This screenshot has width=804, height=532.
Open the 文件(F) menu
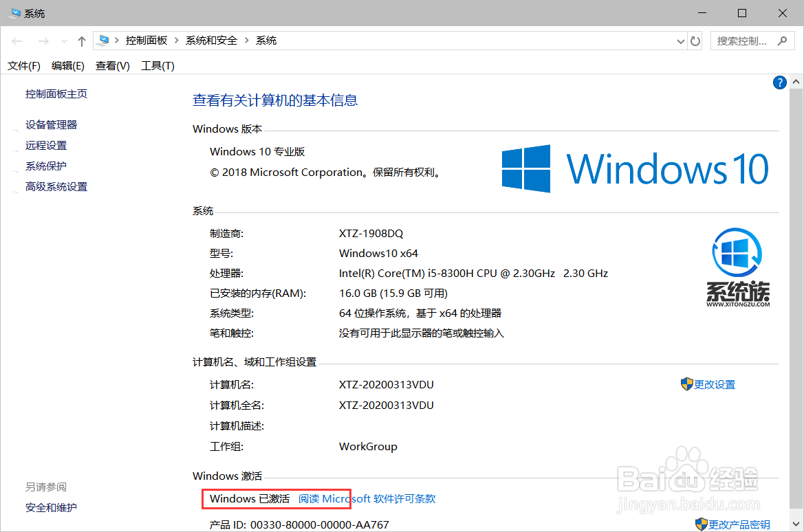23,65
